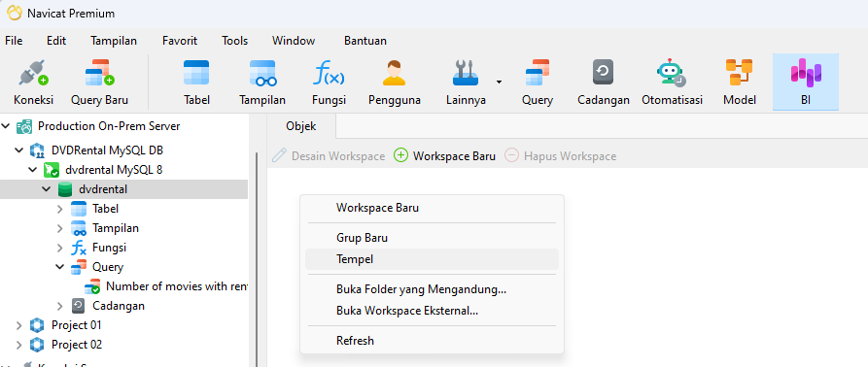868x367 pixels.
Task: Expand the Fungsi tree node
Action: [60, 248]
